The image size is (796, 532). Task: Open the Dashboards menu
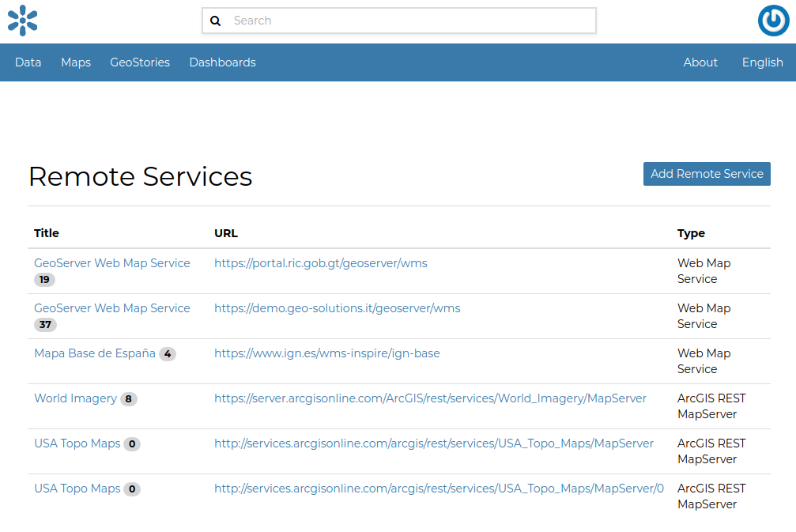(222, 62)
